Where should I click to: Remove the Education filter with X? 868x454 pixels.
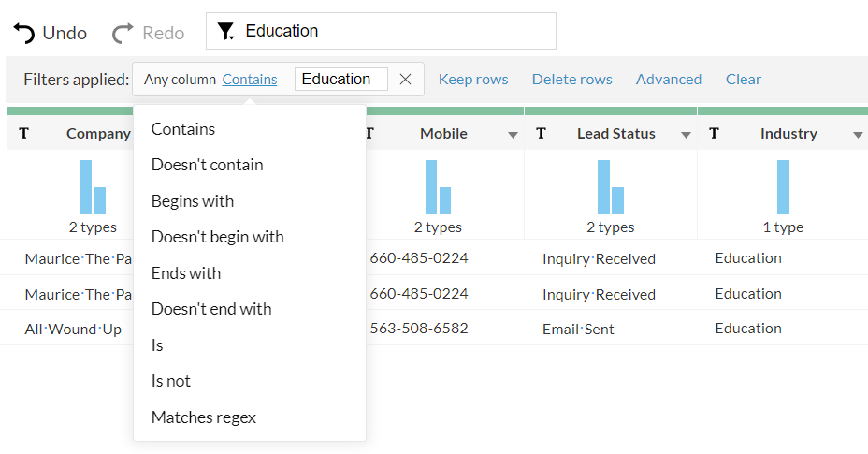(x=405, y=80)
